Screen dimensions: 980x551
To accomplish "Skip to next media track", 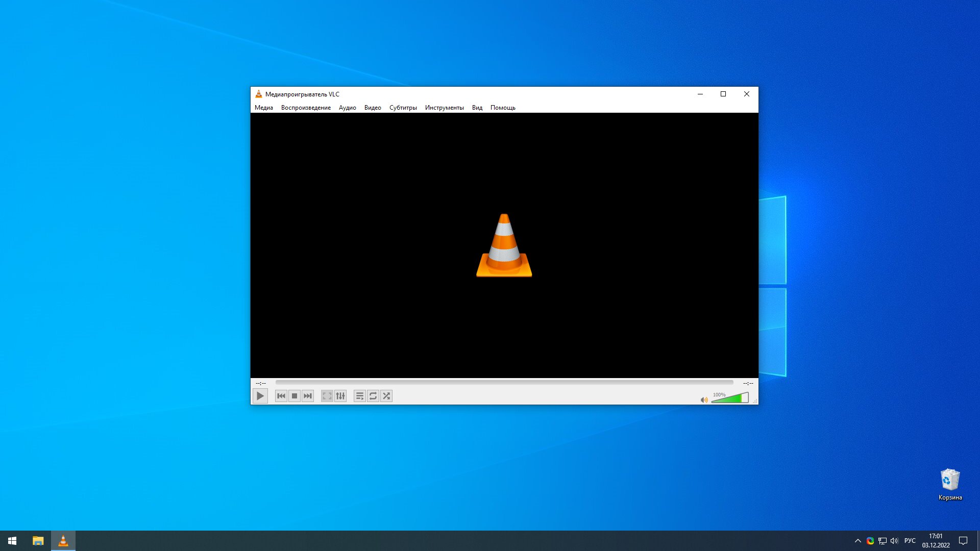I will click(x=308, y=396).
